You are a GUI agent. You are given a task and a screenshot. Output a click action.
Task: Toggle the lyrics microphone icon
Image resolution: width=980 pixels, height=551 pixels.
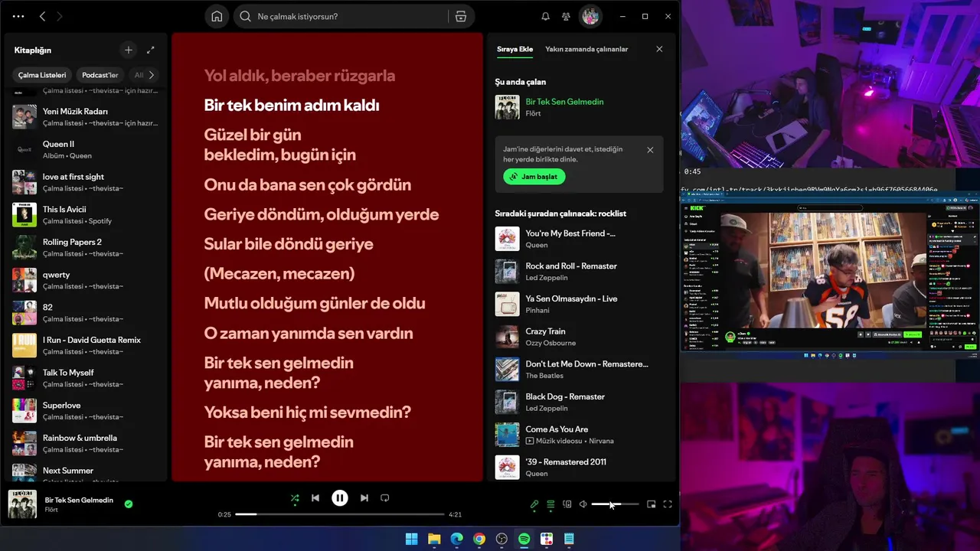(534, 504)
